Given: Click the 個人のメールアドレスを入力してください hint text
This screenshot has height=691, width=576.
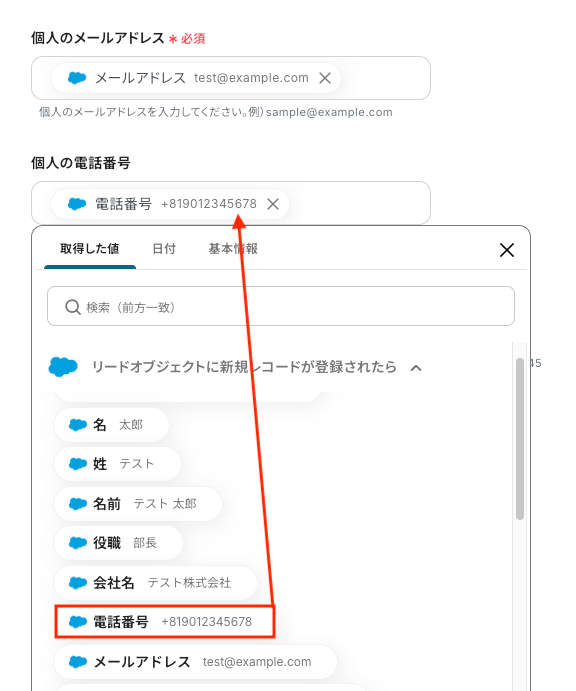Looking at the screenshot, I should coord(215,112).
